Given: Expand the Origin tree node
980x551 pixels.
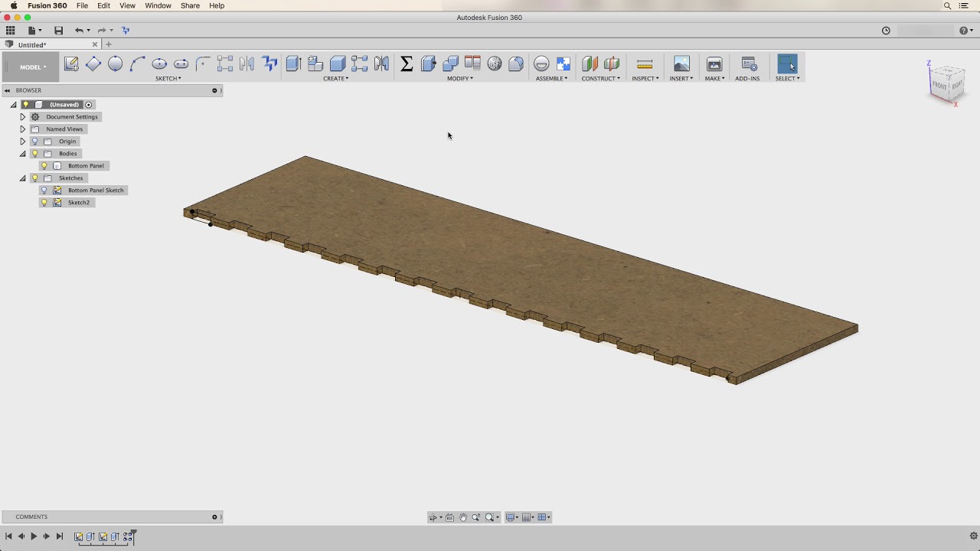Looking at the screenshot, I should (23, 142).
